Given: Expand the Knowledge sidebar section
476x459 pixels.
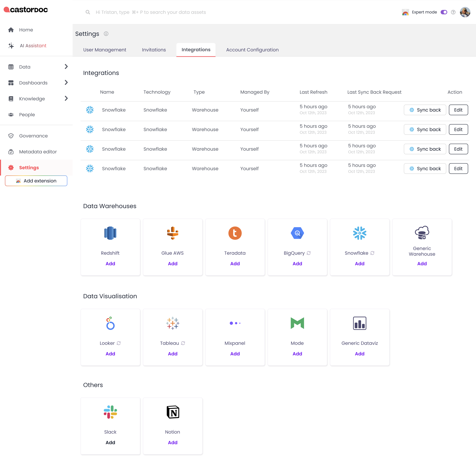Looking at the screenshot, I should [66, 98].
